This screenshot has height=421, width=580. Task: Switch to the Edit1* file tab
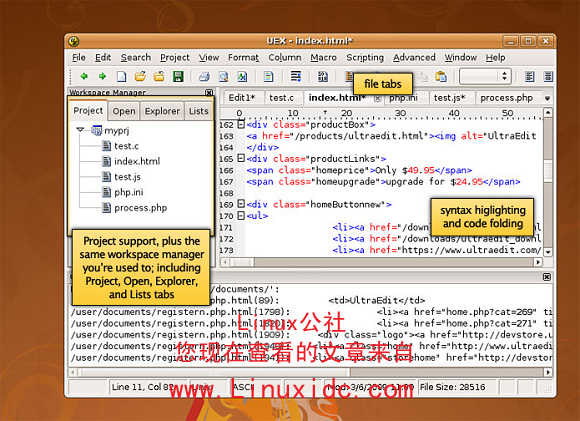(x=242, y=98)
